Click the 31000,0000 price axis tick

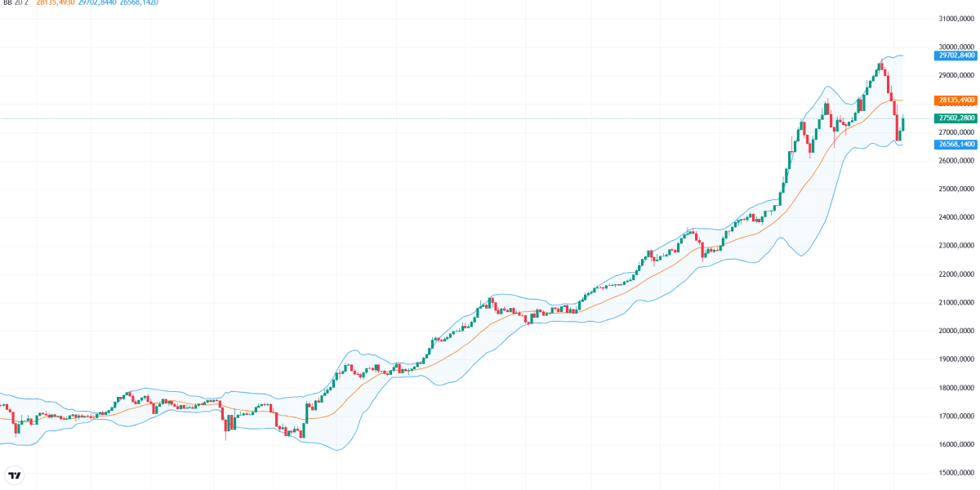pyautogui.click(x=957, y=19)
